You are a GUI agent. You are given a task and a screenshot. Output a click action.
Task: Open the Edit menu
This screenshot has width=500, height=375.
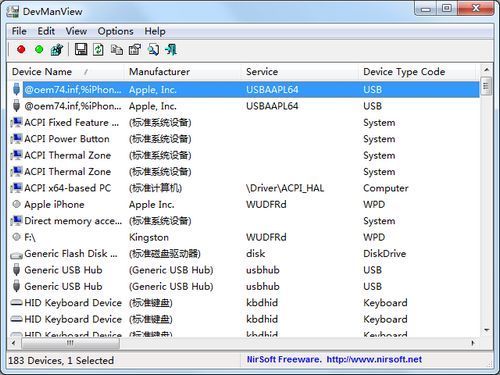point(46,31)
